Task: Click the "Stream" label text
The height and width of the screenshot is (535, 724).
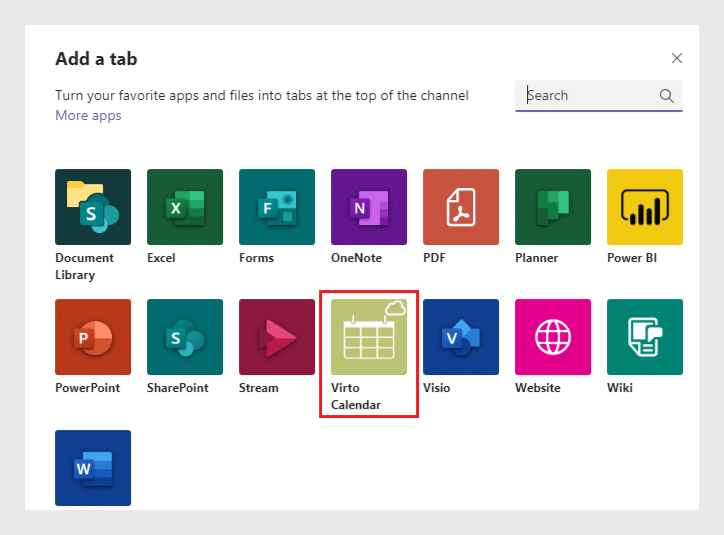Action: 259,388
